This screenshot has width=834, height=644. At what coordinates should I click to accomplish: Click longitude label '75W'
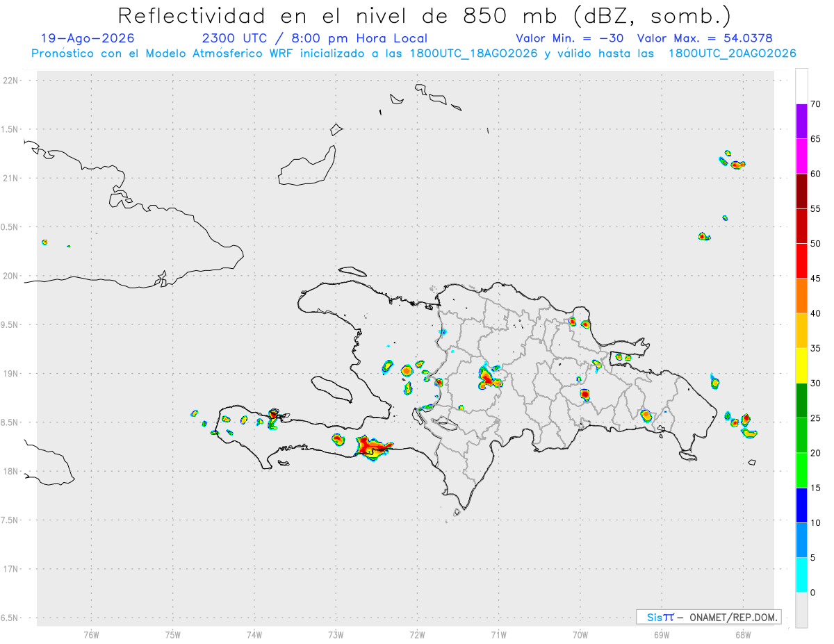pyautogui.click(x=172, y=634)
